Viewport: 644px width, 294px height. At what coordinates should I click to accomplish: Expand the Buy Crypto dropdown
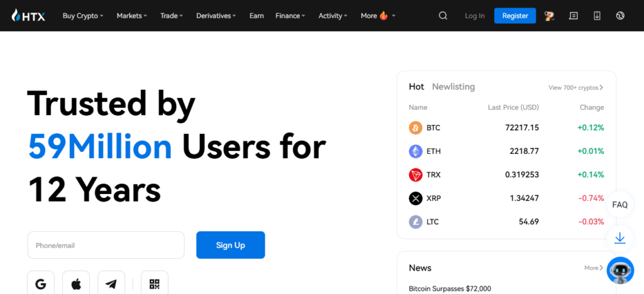[83, 16]
